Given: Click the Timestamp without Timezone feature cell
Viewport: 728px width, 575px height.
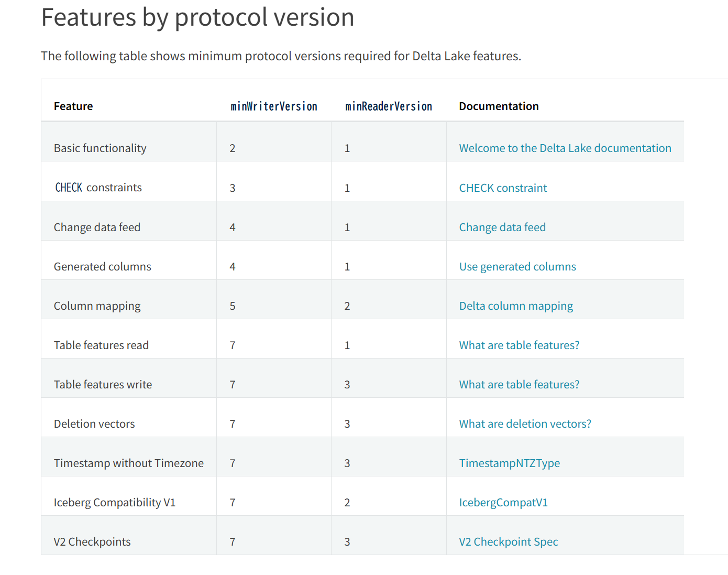Looking at the screenshot, I should pos(128,463).
